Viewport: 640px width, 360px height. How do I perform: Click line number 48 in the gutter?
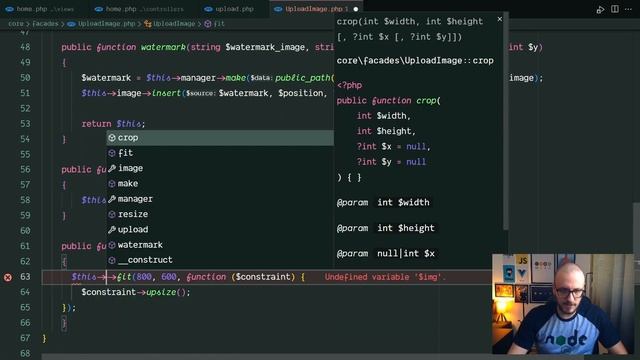25,47
